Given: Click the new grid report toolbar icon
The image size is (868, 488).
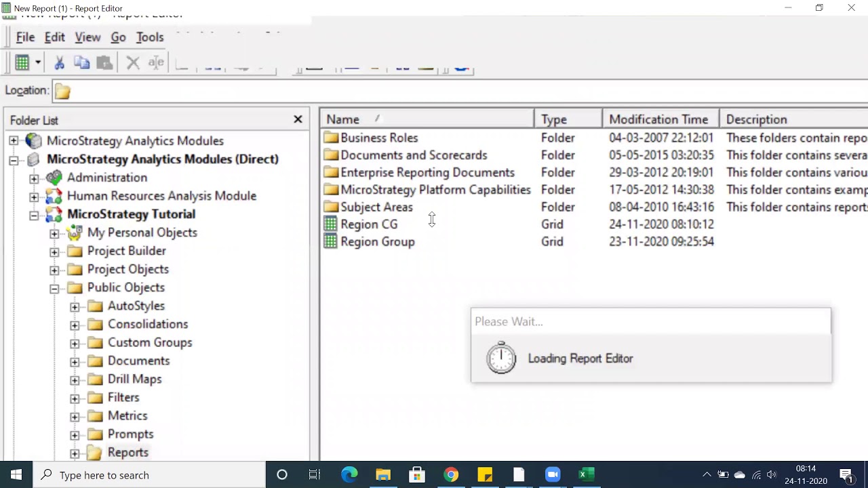Looking at the screenshot, I should pos(22,63).
